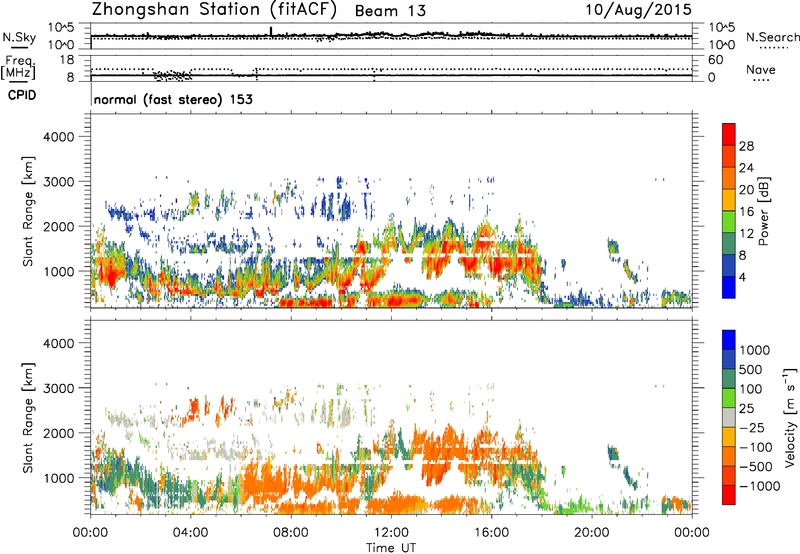Click the Time UT axis title
This screenshot has width=800, height=554.
391,548
